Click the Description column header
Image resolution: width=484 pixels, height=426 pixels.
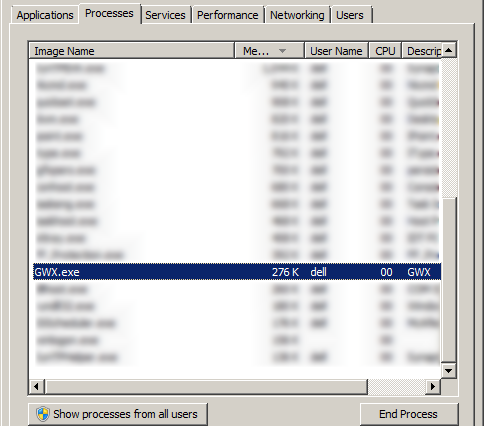pyautogui.click(x=422, y=51)
